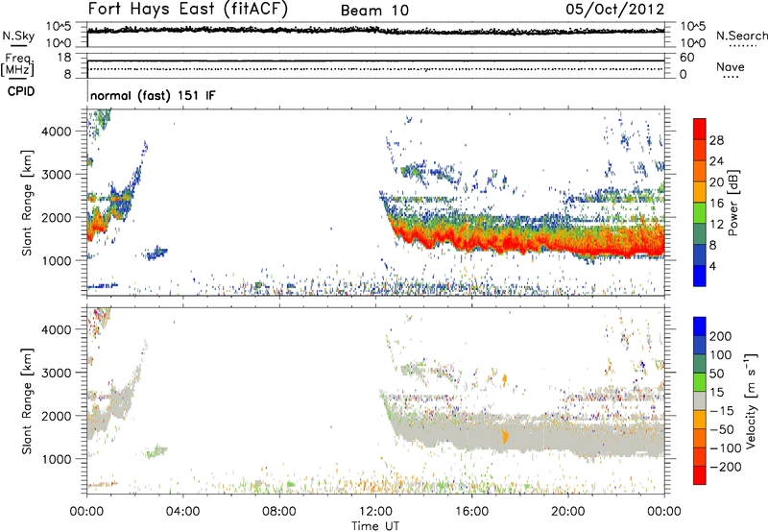Select the 'Beam 10' label
The image size is (768, 532).
tap(374, 11)
